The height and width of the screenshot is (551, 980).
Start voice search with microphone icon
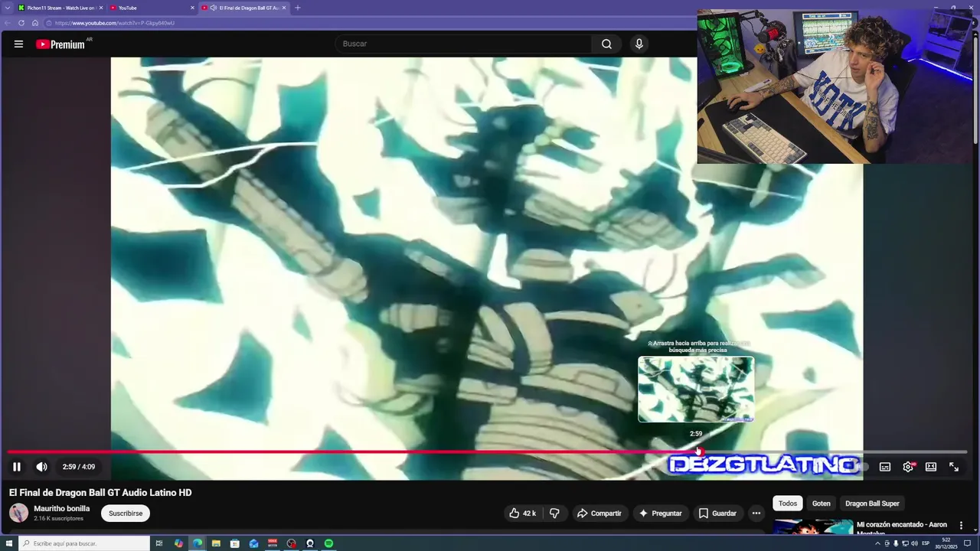pyautogui.click(x=639, y=44)
